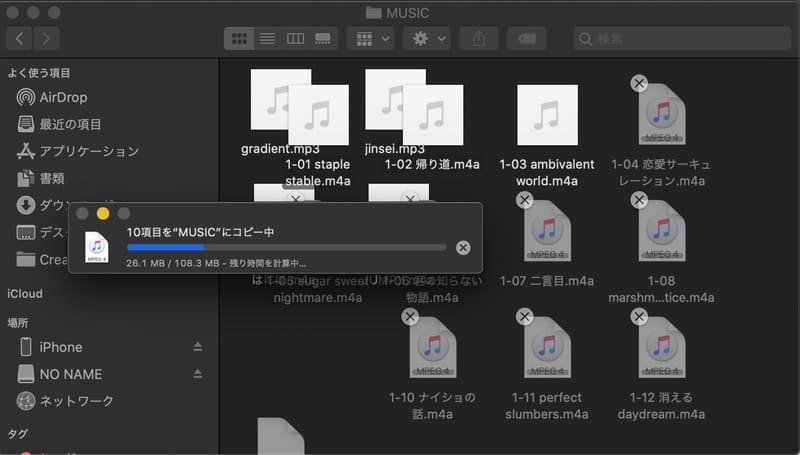The width and height of the screenshot is (800, 455).
Task: Select アプリケーション in the sidebar
Action: pyautogui.click(x=89, y=151)
